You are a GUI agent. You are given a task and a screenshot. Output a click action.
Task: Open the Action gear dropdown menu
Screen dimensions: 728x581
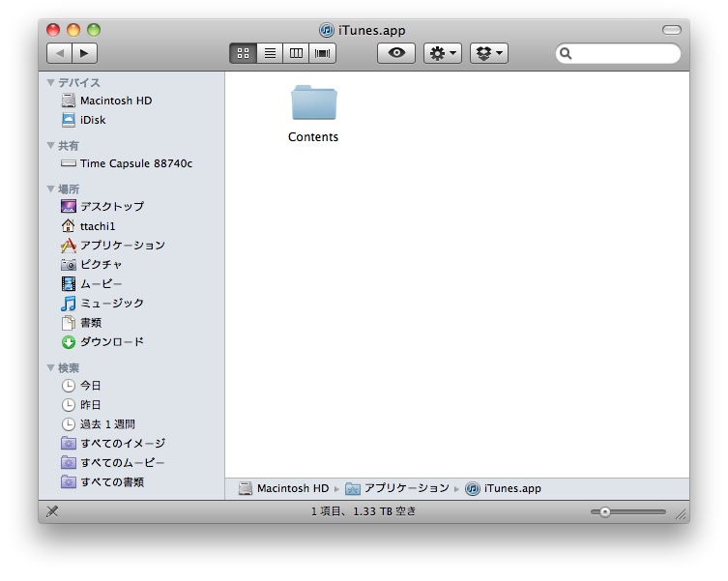tap(443, 54)
